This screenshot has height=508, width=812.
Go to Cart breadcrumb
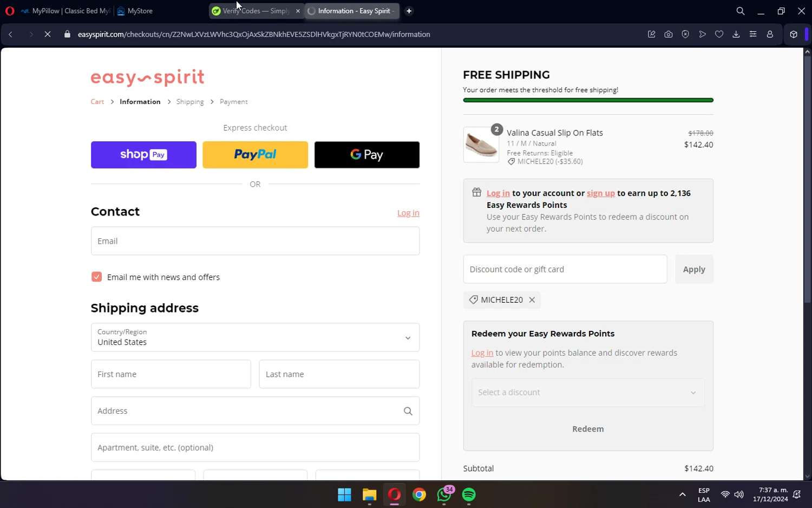pyautogui.click(x=97, y=102)
